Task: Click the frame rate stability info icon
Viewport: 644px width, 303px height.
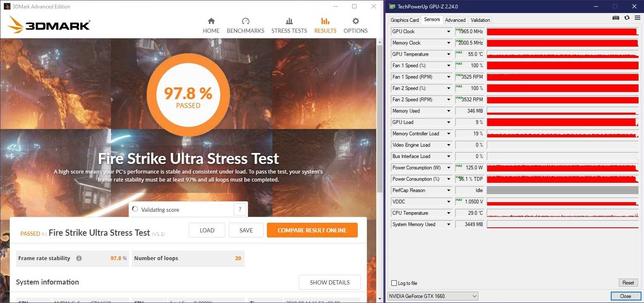Action: coord(79,258)
